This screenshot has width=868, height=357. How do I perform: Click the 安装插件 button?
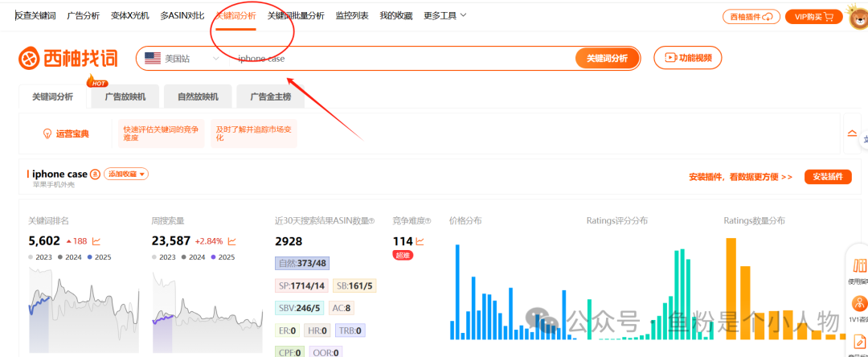(x=828, y=177)
